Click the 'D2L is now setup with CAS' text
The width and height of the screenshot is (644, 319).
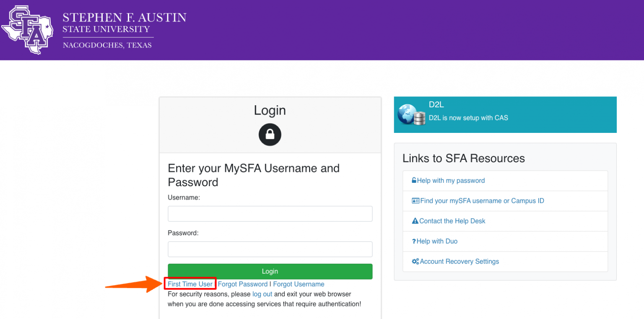(468, 118)
